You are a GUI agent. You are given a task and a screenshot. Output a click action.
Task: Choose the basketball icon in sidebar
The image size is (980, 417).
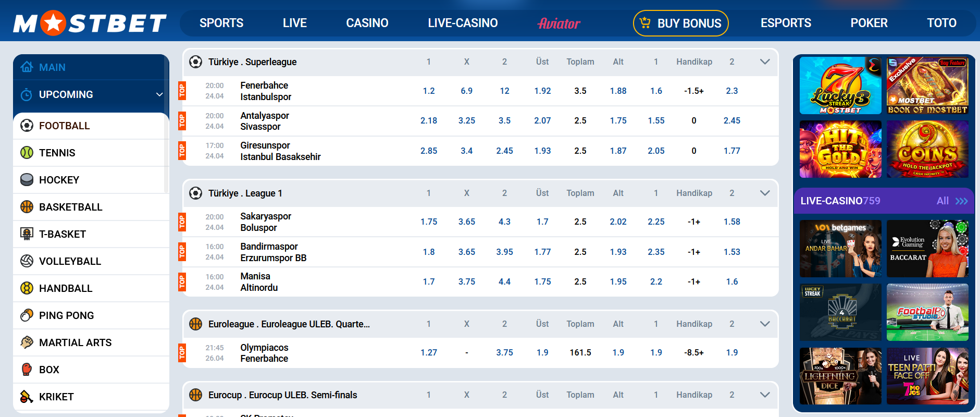[27, 207]
